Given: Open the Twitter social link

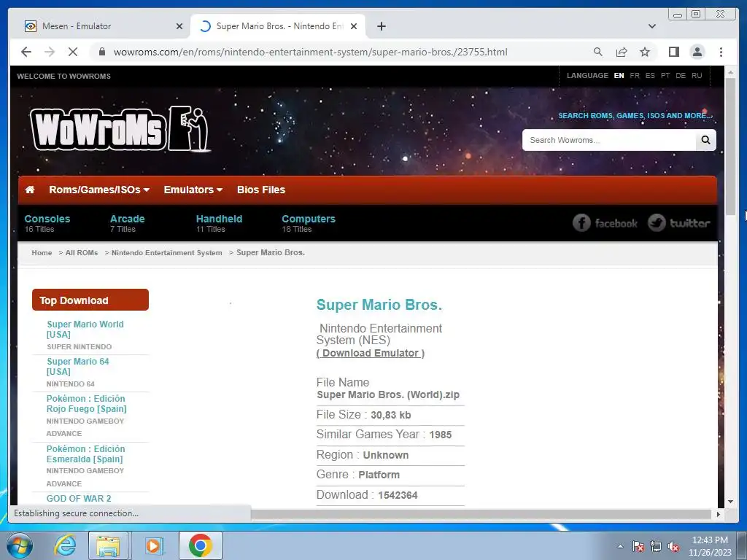Looking at the screenshot, I should point(679,223).
